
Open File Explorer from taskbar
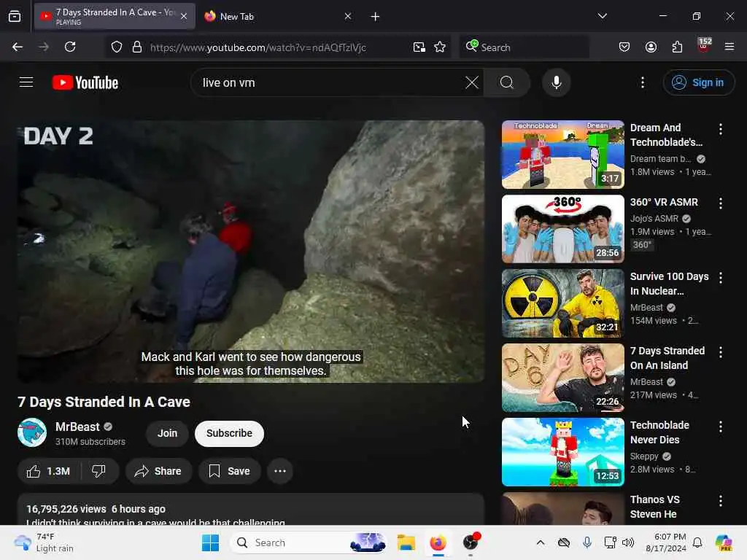(406, 542)
